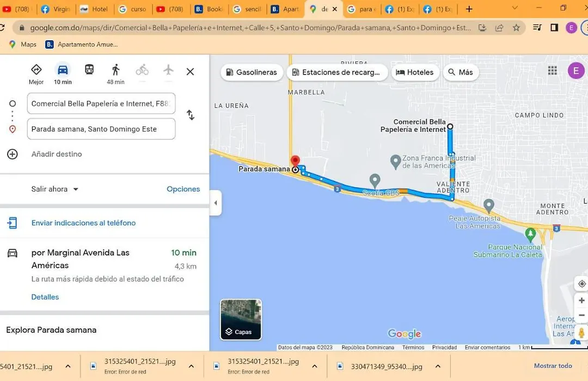This screenshot has width=588, height=381.
Task: Open the Google account avatar on the map
Action: 576,71
